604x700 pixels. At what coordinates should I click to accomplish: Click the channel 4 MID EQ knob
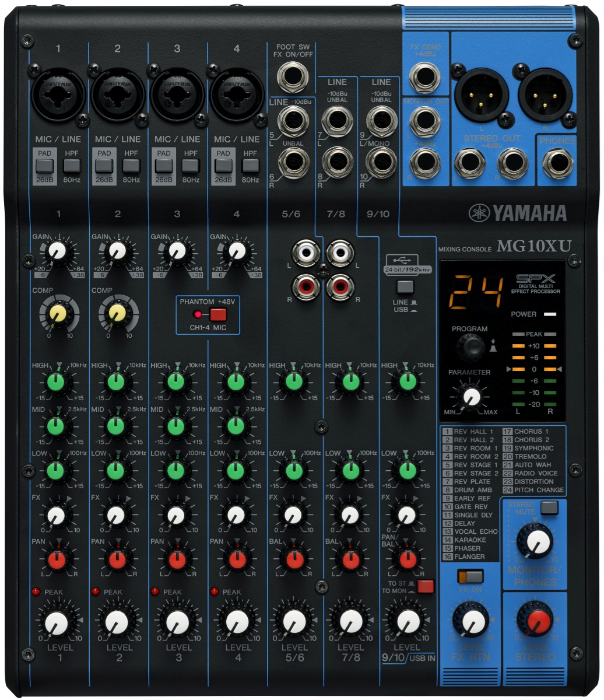(236, 426)
